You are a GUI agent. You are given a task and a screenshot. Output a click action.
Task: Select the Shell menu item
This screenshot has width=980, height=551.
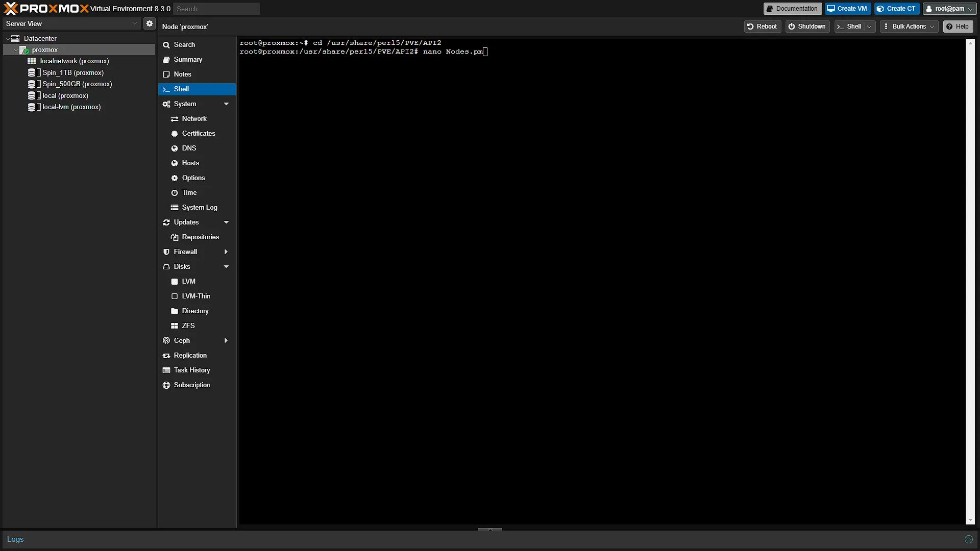tap(197, 89)
